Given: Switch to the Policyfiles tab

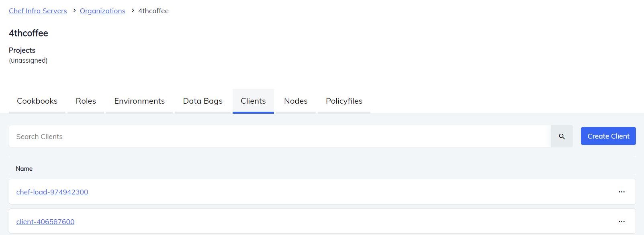Looking at the screenshot, I should 344,101.
